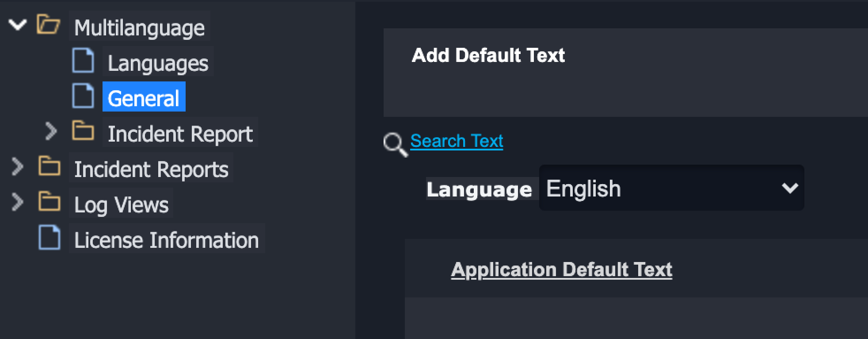868x339 pixels.
Task: Click the Incident Reports folder icon
Action: click(x=49, y=167)
